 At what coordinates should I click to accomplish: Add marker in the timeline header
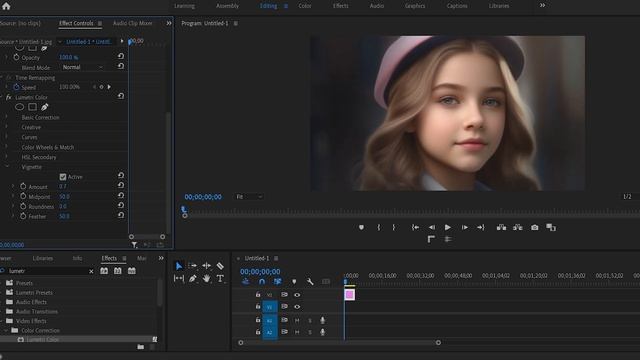[x=294, y=282]
